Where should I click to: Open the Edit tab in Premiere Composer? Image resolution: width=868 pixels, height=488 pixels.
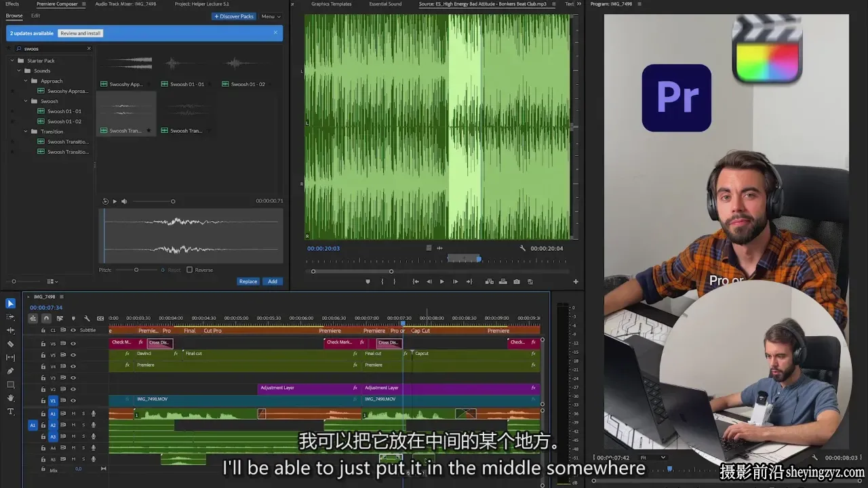35,16
